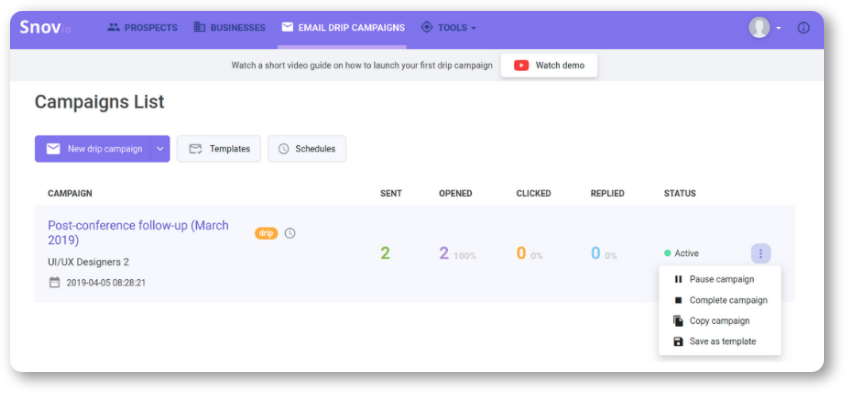
Task: Select Copy campaign option
Action: click(x=720, y=321)
